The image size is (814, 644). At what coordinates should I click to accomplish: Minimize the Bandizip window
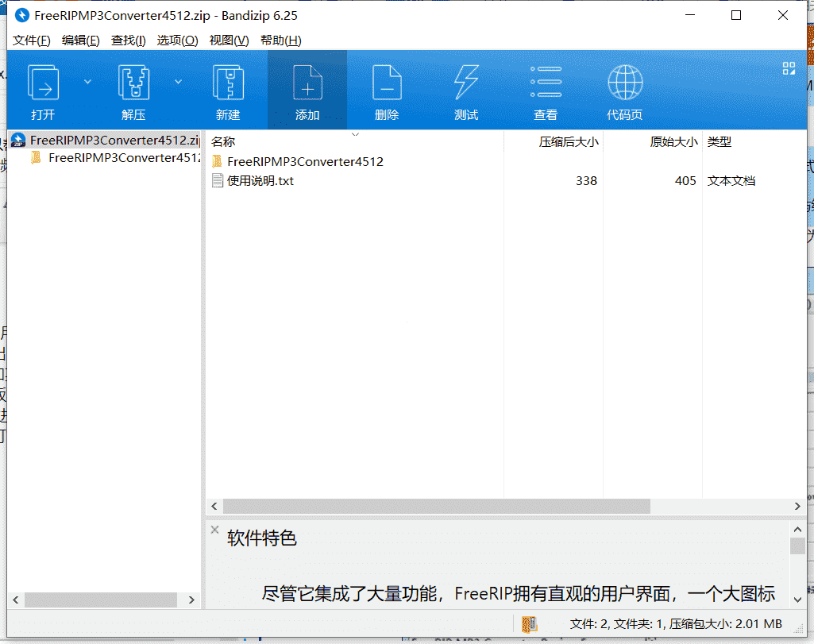690,15
